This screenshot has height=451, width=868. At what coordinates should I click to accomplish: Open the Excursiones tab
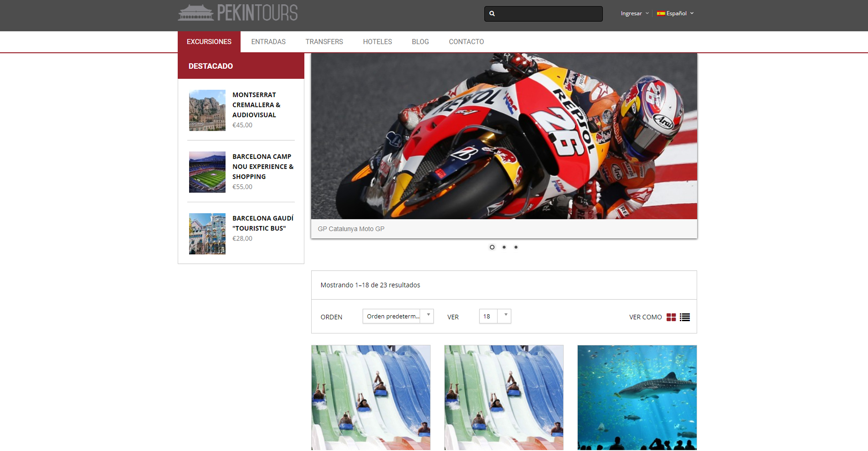[x=209, y=41]
